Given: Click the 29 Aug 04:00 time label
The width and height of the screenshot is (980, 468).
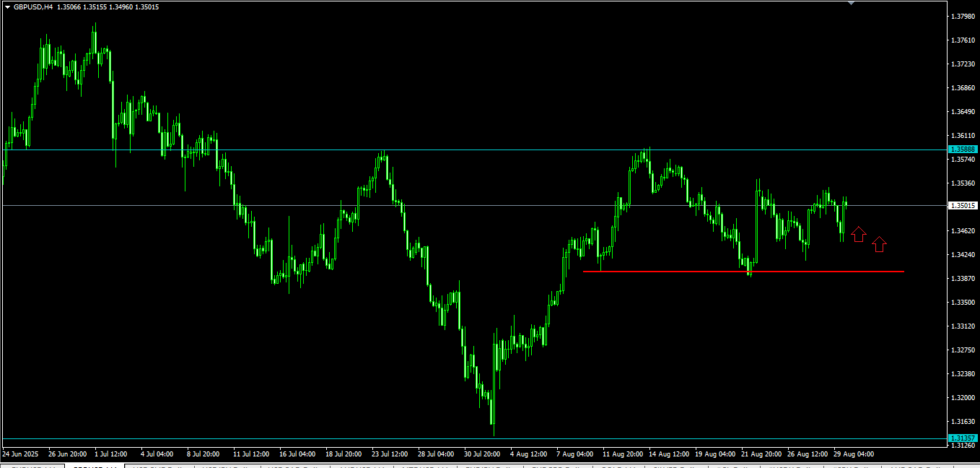Looking at the screenshot, I should coord(853,454).
